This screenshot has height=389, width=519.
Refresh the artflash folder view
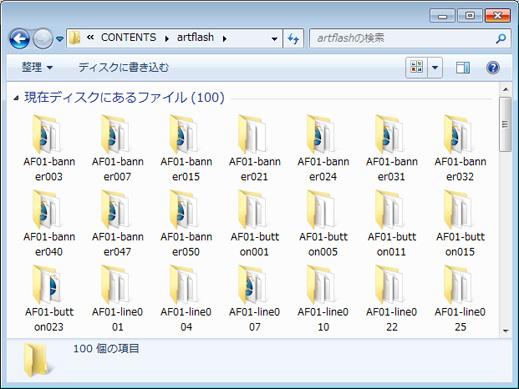coord(293,39)
